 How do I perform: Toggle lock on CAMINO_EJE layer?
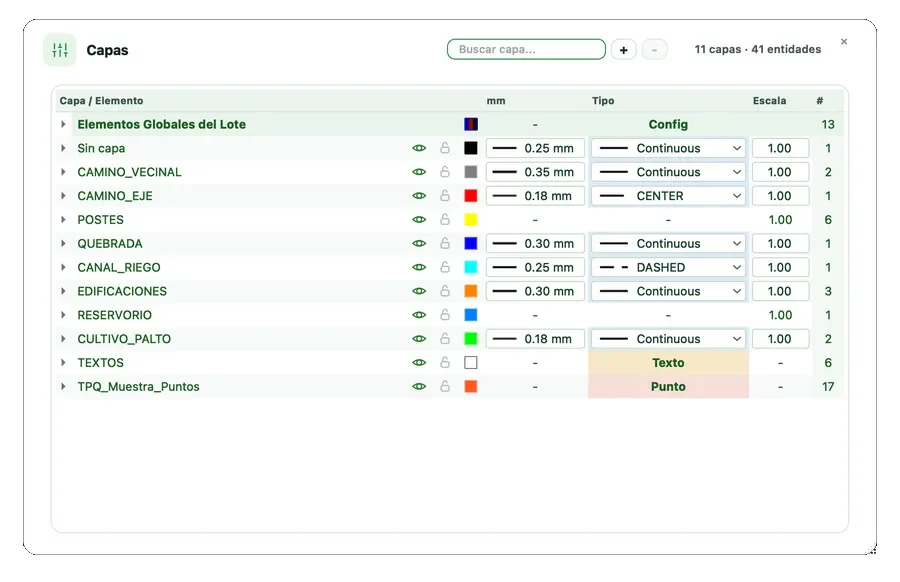445,196
